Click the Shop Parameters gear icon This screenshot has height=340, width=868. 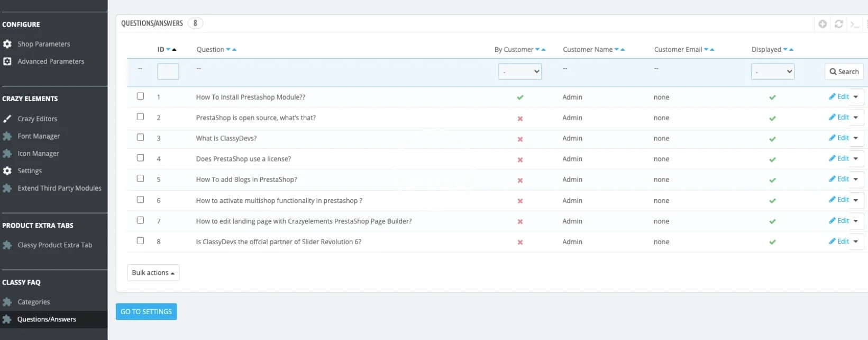pos(7,44)
